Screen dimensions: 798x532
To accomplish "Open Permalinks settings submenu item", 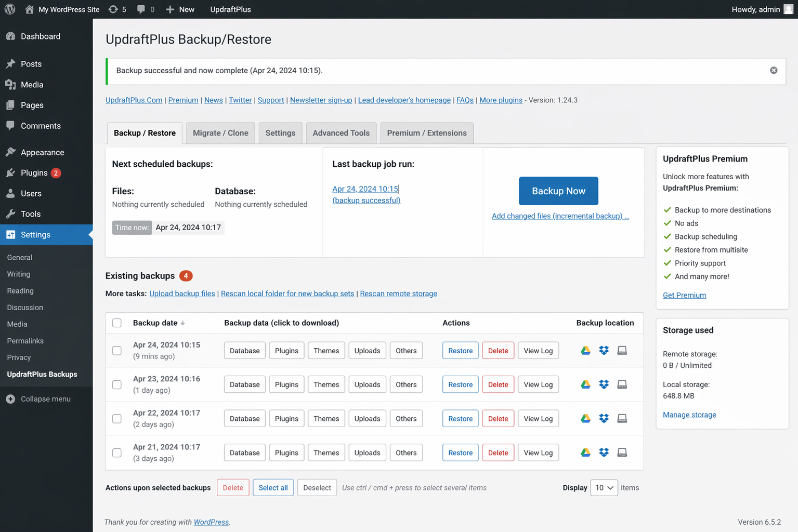I will click(25, 341).
